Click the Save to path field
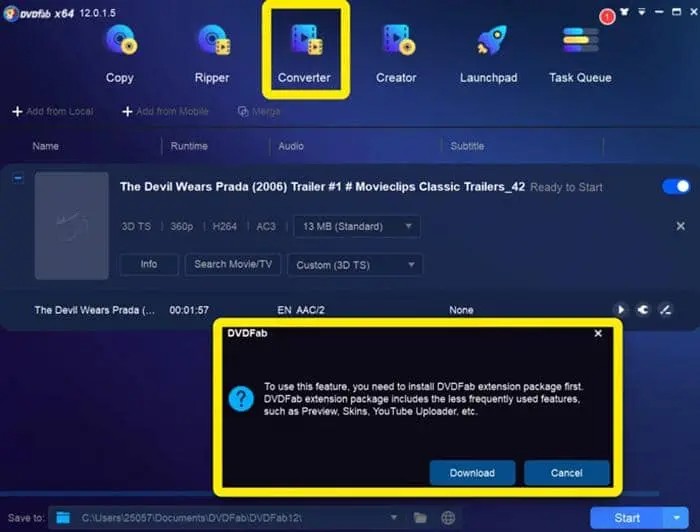 tap(225, 518)
